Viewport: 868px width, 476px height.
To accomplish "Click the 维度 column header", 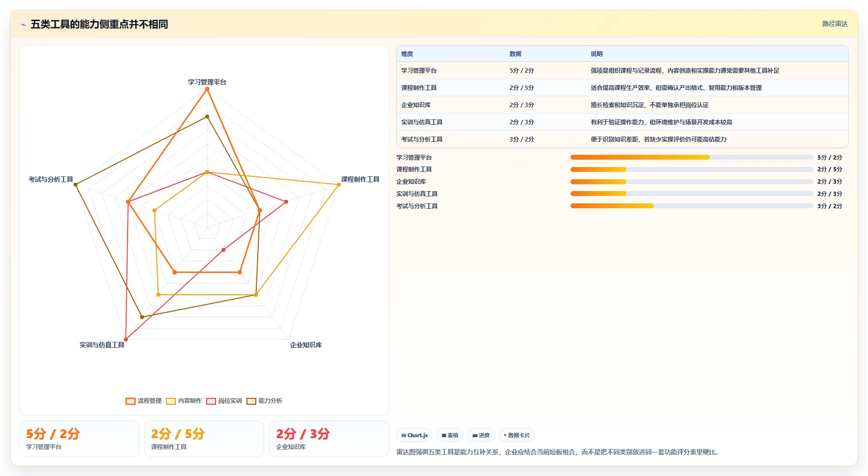I will point(407,54).
